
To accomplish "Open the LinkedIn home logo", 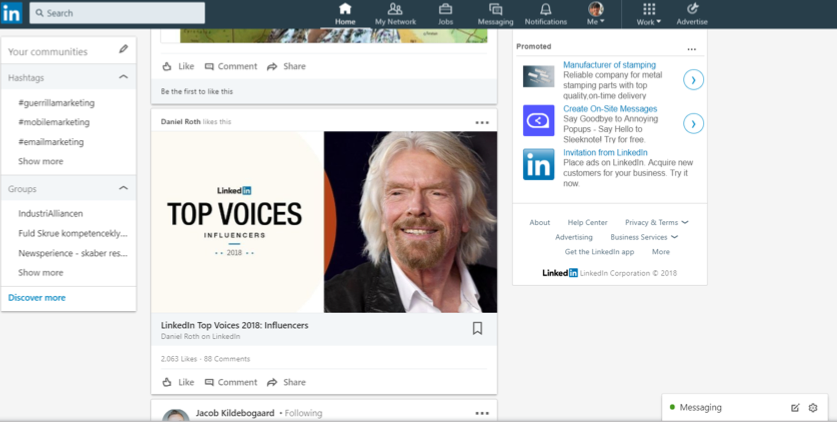I will point(12,13).
